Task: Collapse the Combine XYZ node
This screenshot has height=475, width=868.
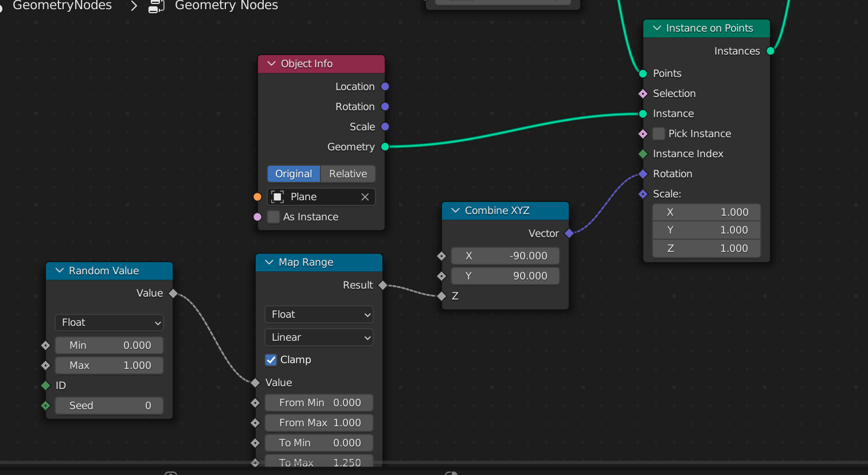Action: click(x=455, y=211)
